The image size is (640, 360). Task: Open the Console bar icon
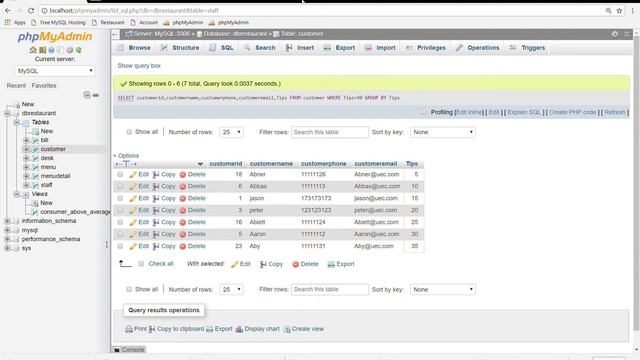pos(117,350)
